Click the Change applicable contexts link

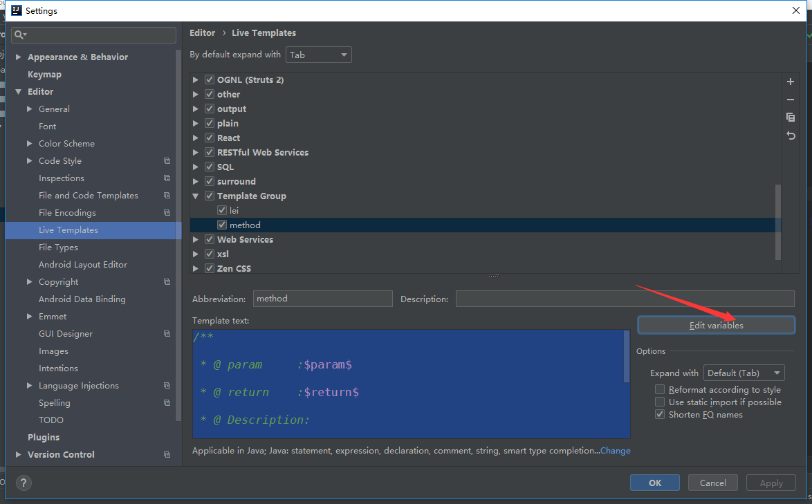coord(615,451)
